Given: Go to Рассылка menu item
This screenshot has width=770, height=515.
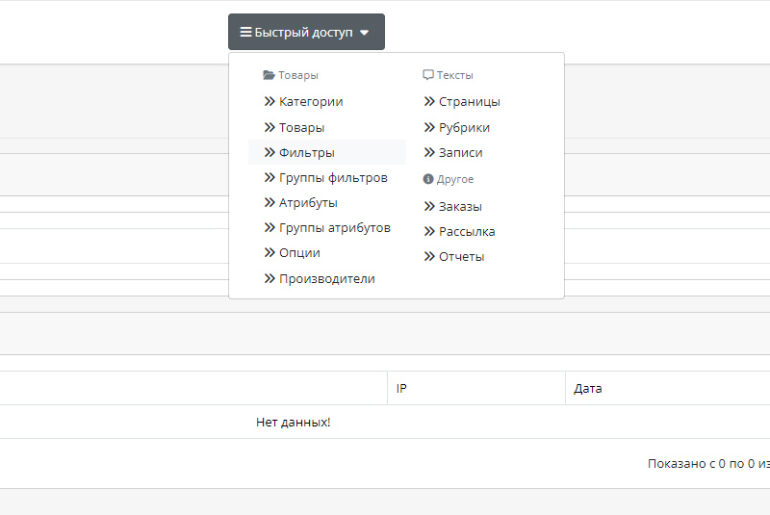Looking at the screenshot, I should (x=466, y=231).
